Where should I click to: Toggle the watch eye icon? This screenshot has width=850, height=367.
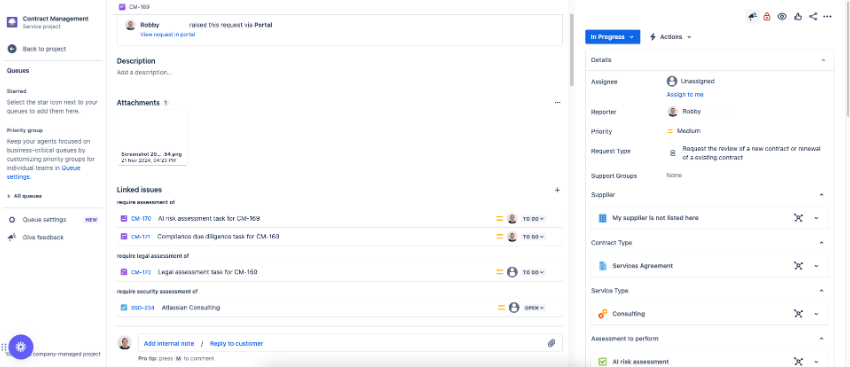click(x=782, y=17)
